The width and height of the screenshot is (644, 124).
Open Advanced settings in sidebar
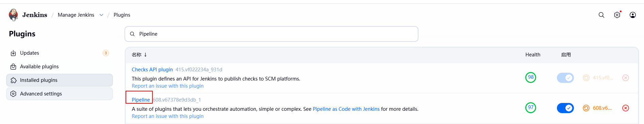point(60,94)
